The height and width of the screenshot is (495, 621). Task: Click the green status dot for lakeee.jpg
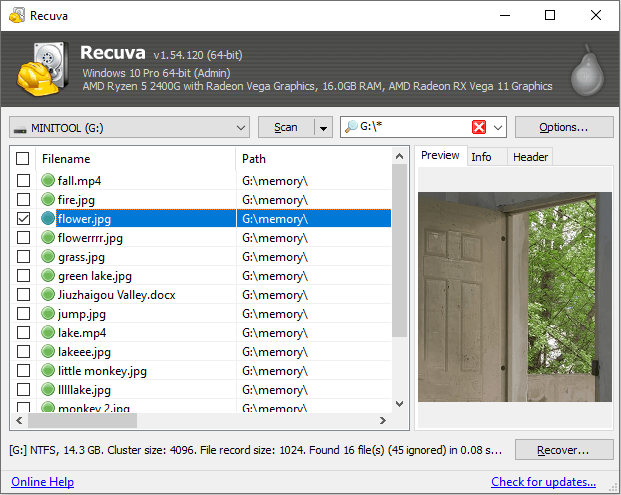(x=48, y=352)
